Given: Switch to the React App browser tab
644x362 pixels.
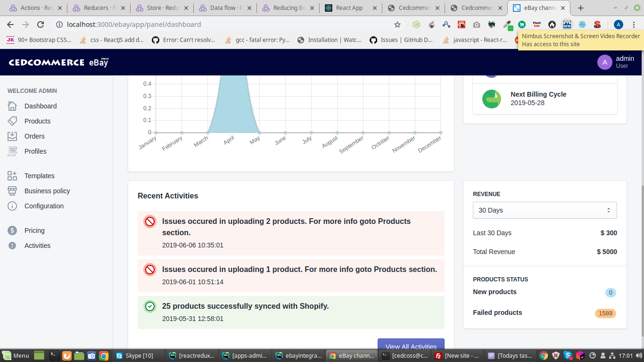Looking at the screenshot, I should pos(349,8).
